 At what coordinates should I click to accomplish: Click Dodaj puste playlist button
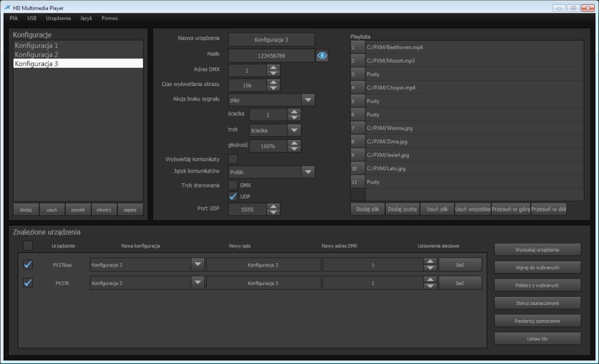click(402, 209)
